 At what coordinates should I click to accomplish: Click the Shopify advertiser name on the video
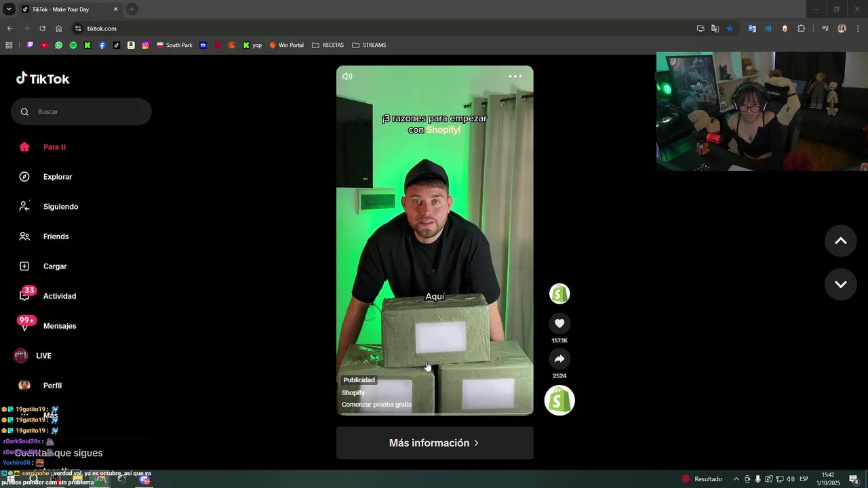point(353,393)
